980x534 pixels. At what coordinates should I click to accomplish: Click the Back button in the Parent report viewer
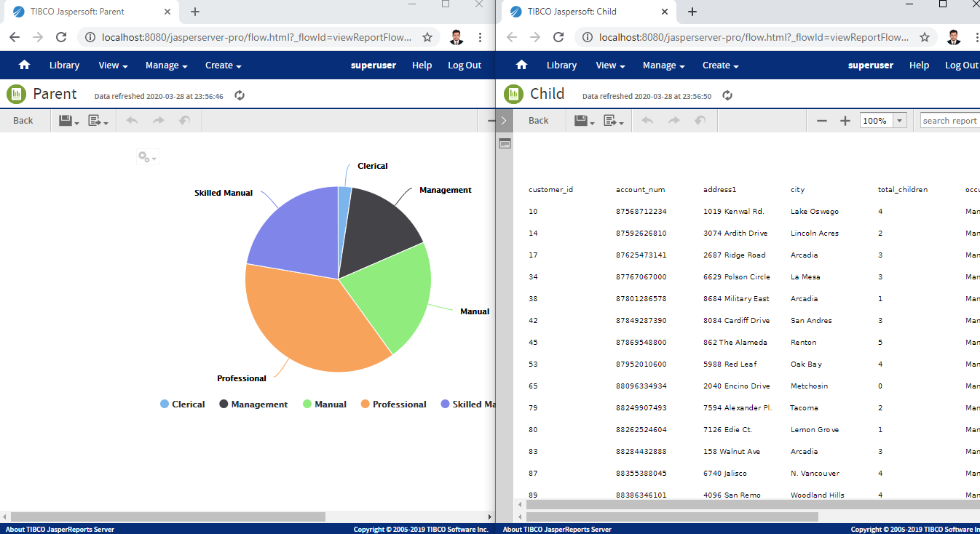pos(23,120)
